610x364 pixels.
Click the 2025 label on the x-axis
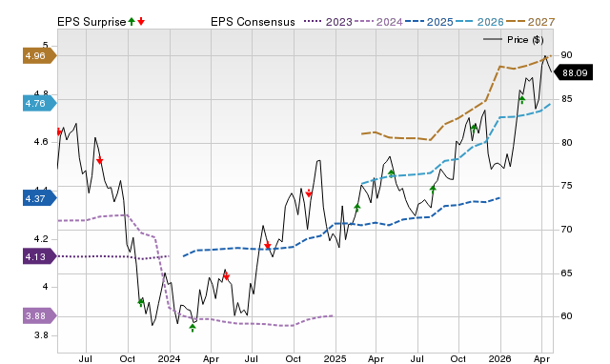335,358
